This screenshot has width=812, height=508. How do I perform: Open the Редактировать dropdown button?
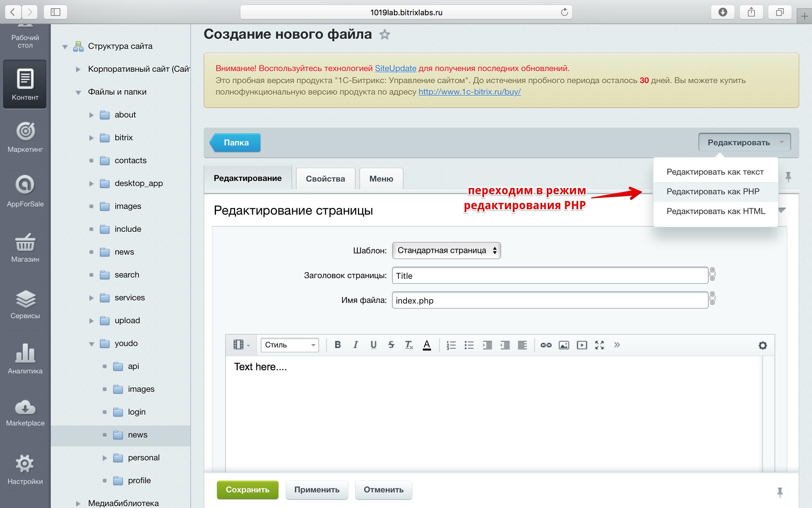click(744, 143)
